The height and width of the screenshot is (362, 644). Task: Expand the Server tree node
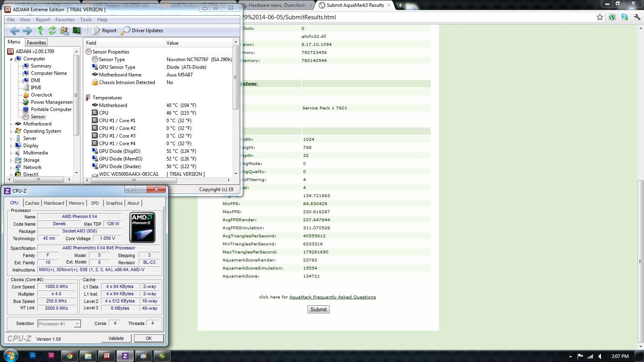[11, 138]
